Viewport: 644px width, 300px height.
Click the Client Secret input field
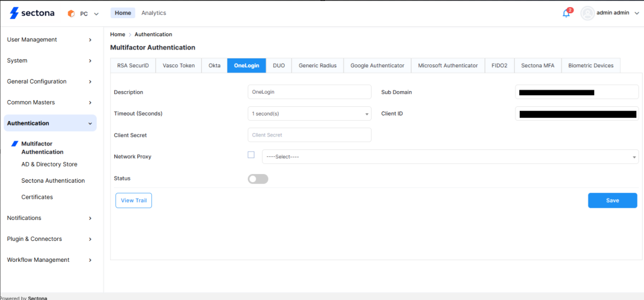click(309, 135)
